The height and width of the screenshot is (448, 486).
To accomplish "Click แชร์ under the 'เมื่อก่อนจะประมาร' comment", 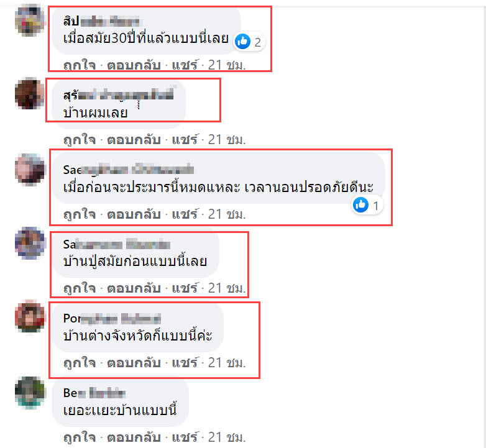I will (x=185, y=214).
